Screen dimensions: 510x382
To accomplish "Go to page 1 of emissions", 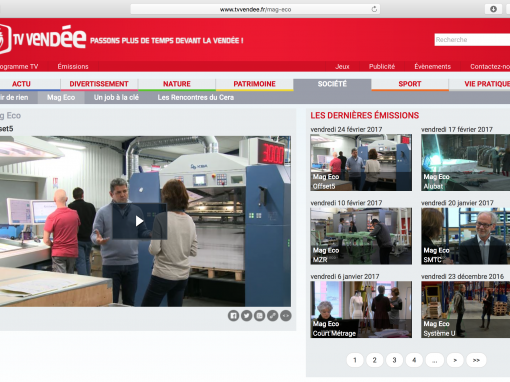I will 355,360.
